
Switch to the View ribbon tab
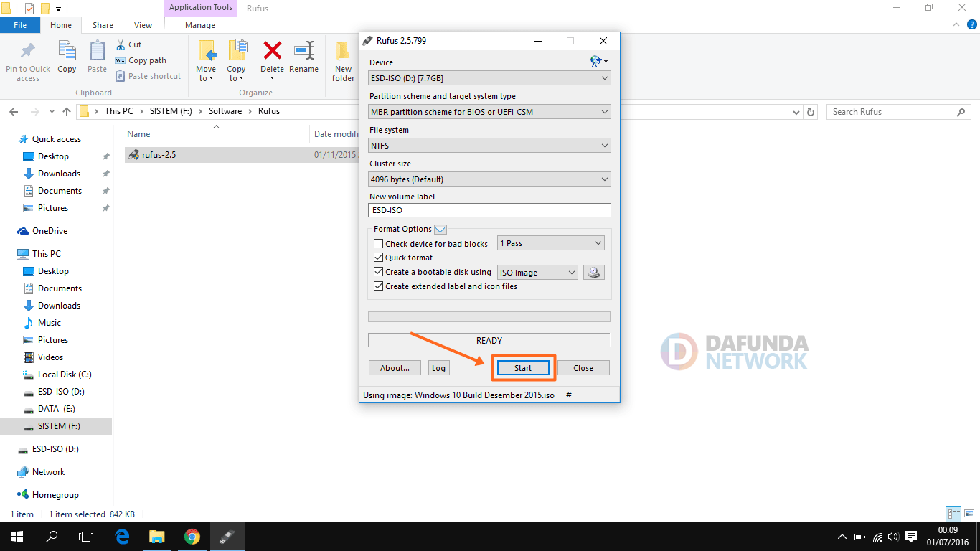[143, 25]
